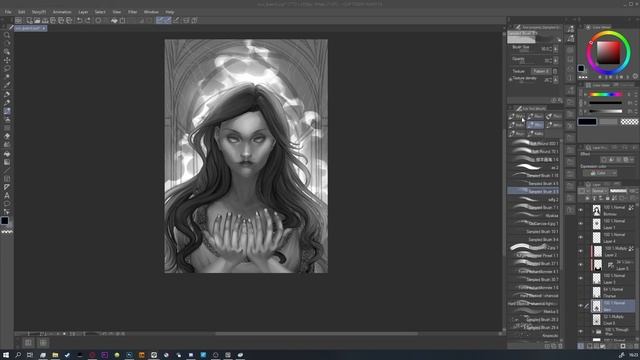
Task: Click the Open file icon in command bar
Action: (x=37, y=20)
